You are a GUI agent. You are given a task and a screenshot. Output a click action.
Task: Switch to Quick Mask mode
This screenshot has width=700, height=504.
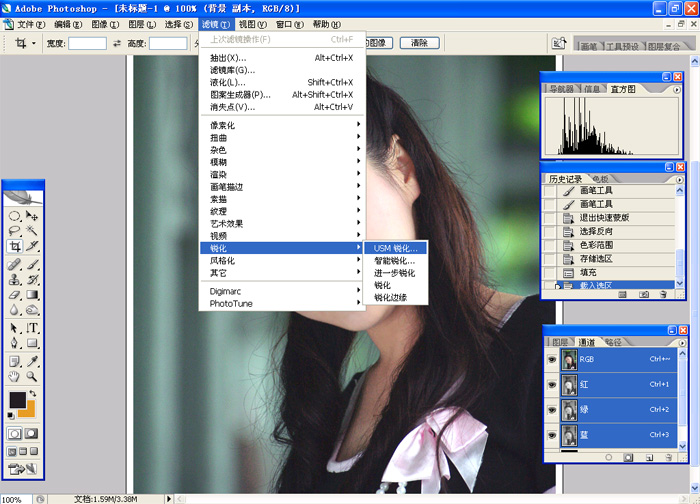tap(31, 433)
